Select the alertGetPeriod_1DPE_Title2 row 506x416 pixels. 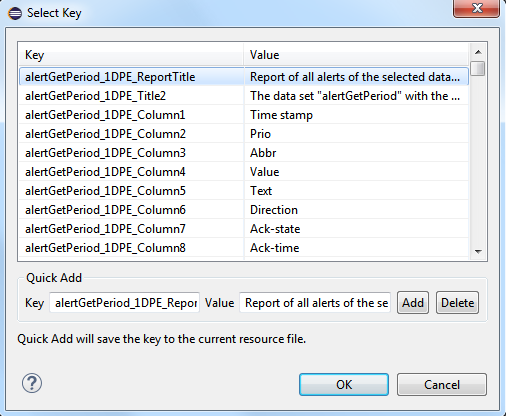(x=244, y=96)
